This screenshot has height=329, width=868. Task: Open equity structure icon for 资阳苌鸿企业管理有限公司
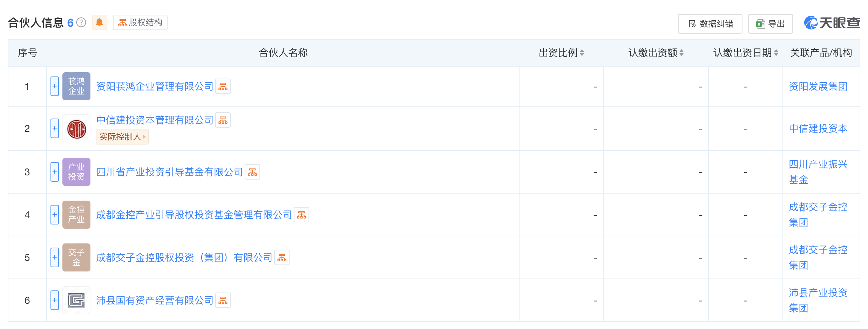pyautogui.click(x=223, y=87)
